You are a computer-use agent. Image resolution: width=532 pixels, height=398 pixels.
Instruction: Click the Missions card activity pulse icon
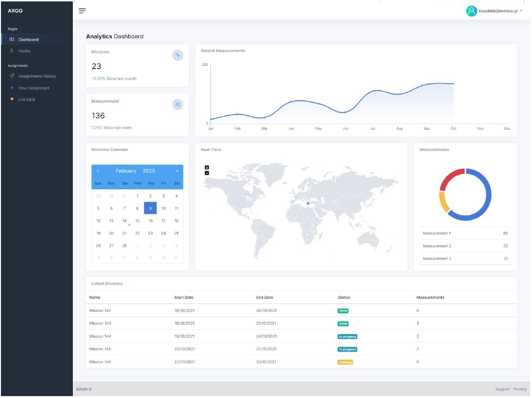(178, 55)
